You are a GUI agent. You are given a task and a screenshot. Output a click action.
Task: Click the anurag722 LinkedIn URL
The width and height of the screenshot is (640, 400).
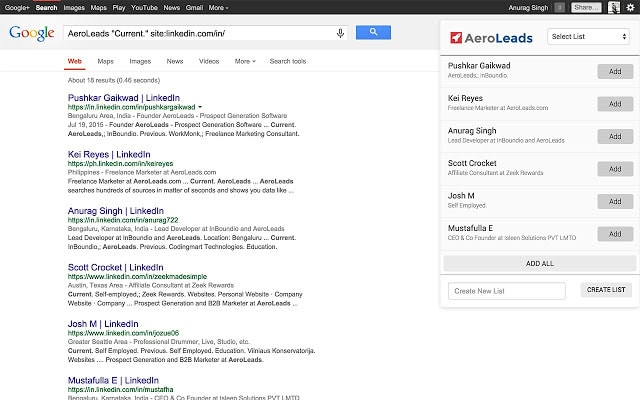pos(123,220)
